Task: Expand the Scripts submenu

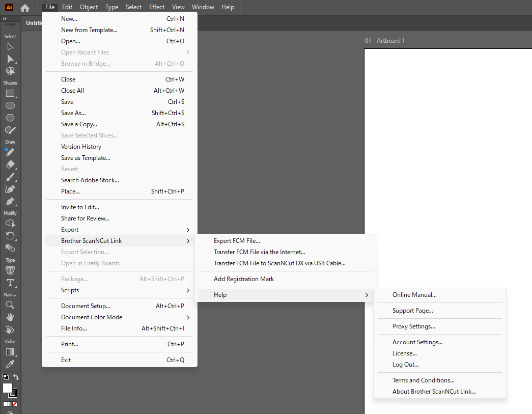Action: coord(120,290)
